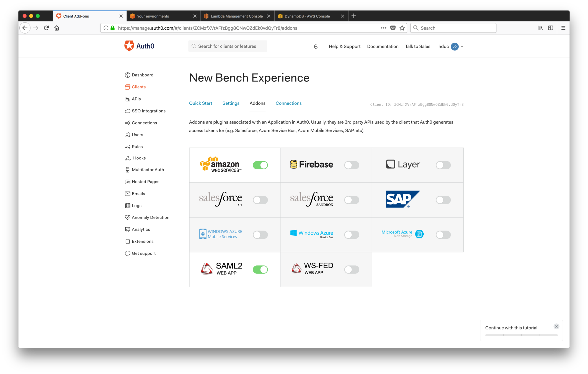
Task: Click the Hooks icon in sidebar
Action: [128, 158]
